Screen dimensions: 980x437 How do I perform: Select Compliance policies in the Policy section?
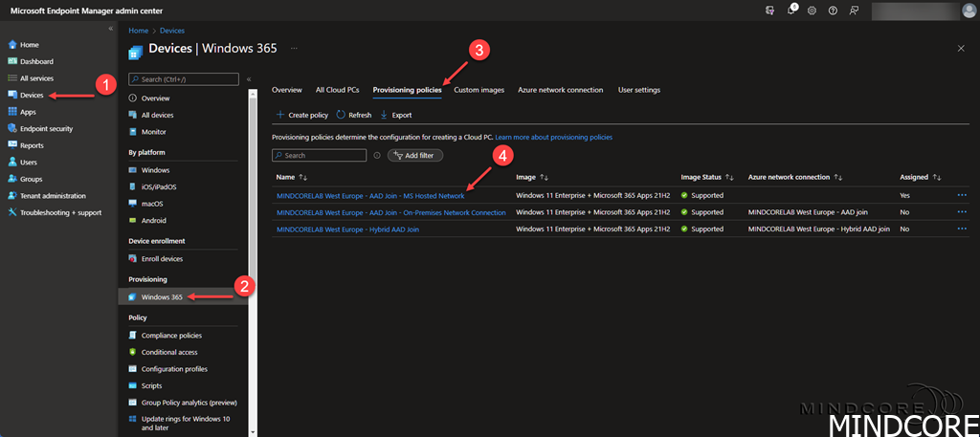tap(173, 336)
